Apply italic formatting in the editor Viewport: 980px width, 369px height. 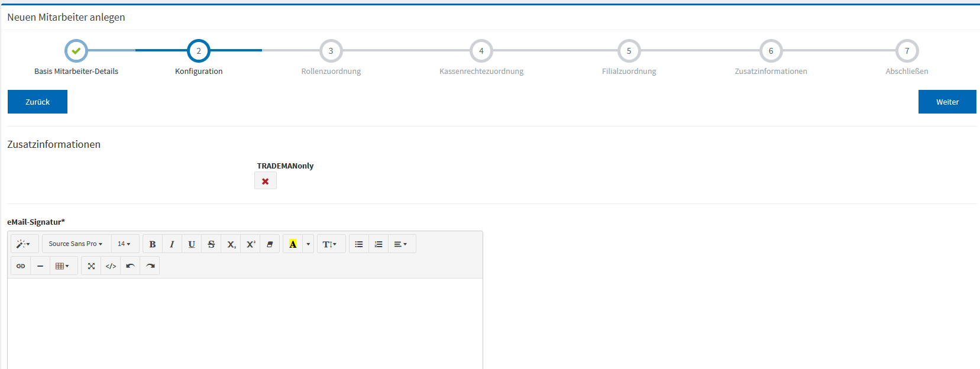tap(172, 244)
